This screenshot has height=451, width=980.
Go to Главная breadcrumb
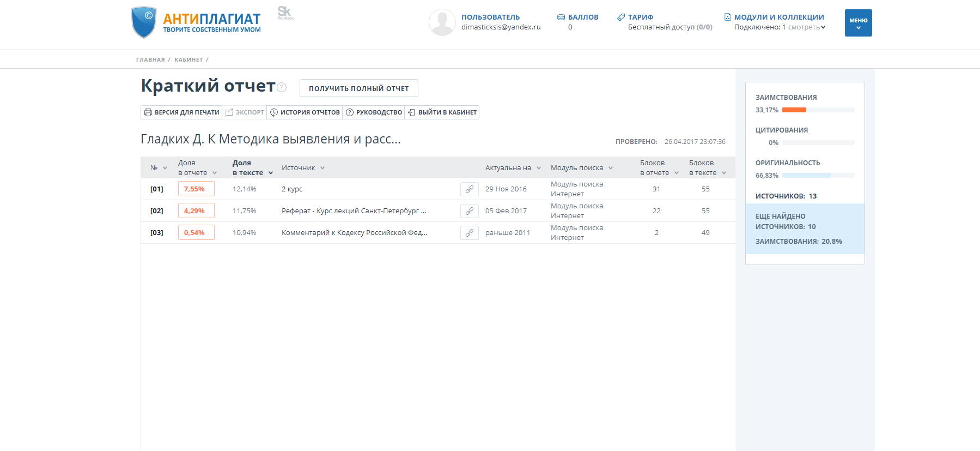(150, 60)
